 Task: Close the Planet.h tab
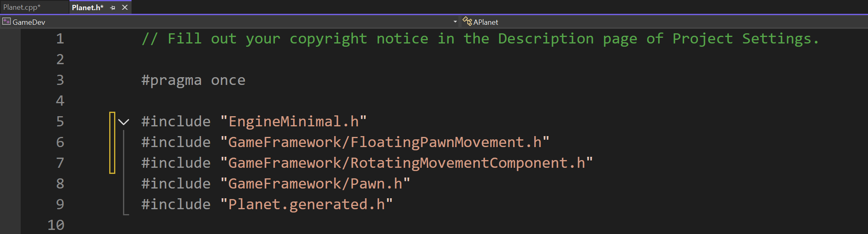125,7
